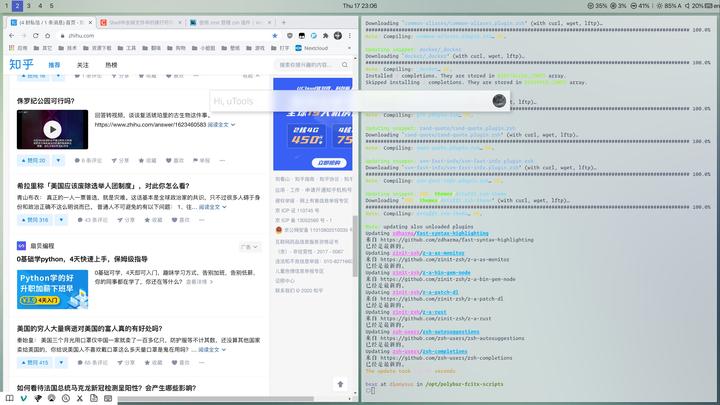
Task: Downvote the 希拉里 post
Action: (61, 220)
